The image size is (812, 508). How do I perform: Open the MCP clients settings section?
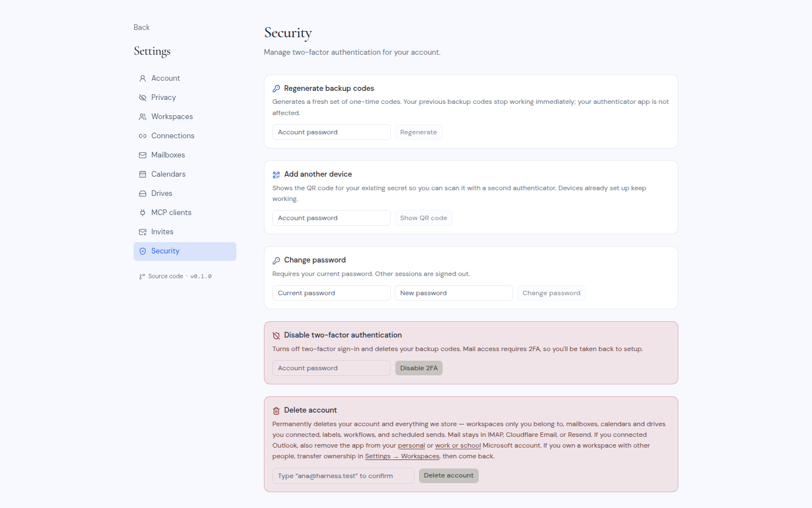tap(185, 213)
